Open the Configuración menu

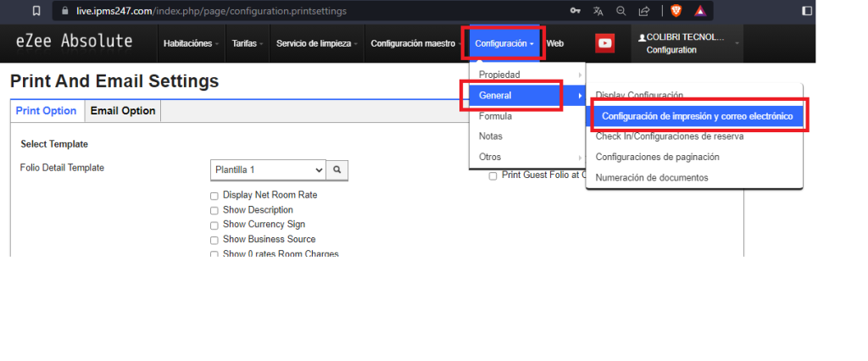coord(504,43)
